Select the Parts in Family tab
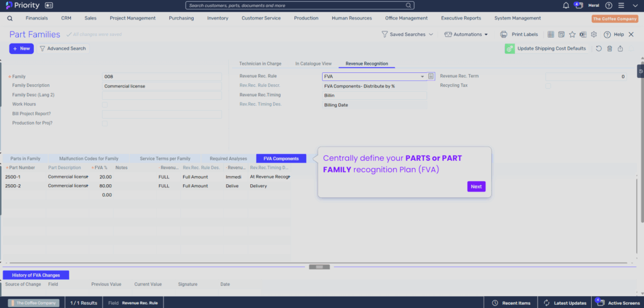 pyautogui.click(x=25, y=158)
